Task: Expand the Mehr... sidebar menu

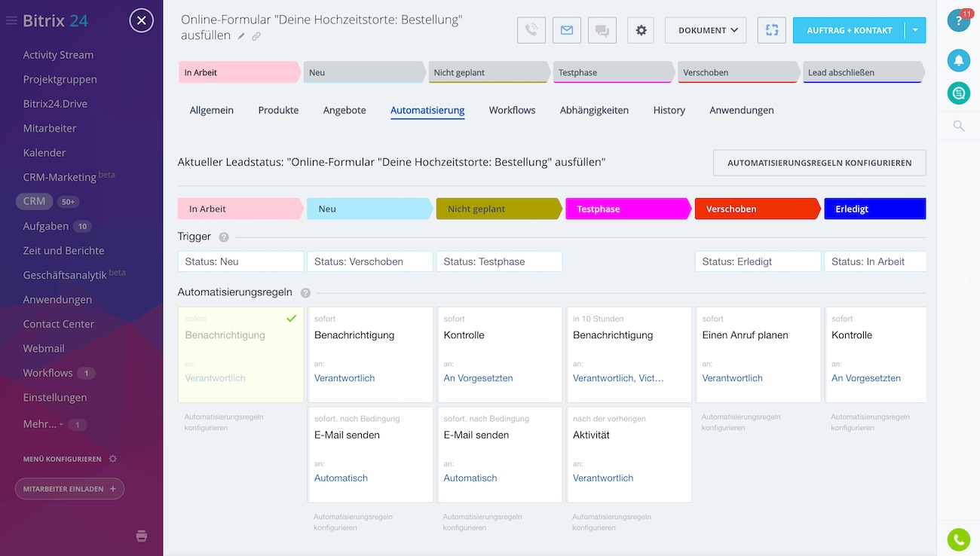Action: 42,424
